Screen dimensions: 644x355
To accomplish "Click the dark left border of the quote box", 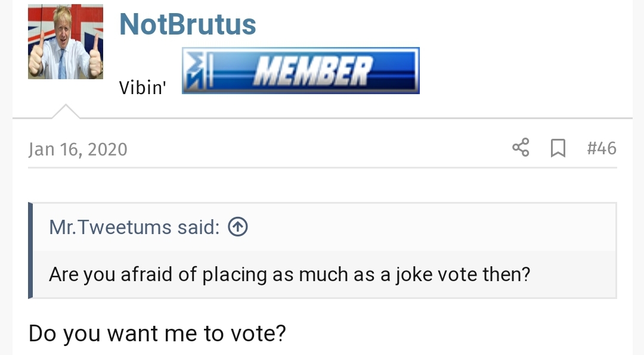I will 30,250.
